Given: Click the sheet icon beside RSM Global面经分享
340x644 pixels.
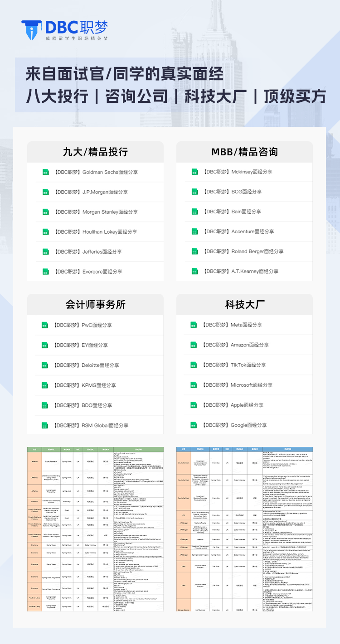Looking at the screenshot, I should [45, 425].
